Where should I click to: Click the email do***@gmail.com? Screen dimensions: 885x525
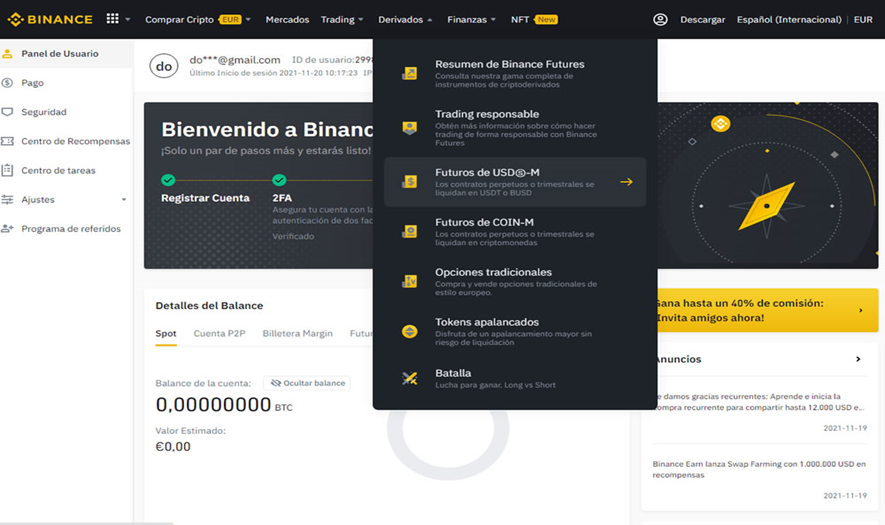[235, 60]
